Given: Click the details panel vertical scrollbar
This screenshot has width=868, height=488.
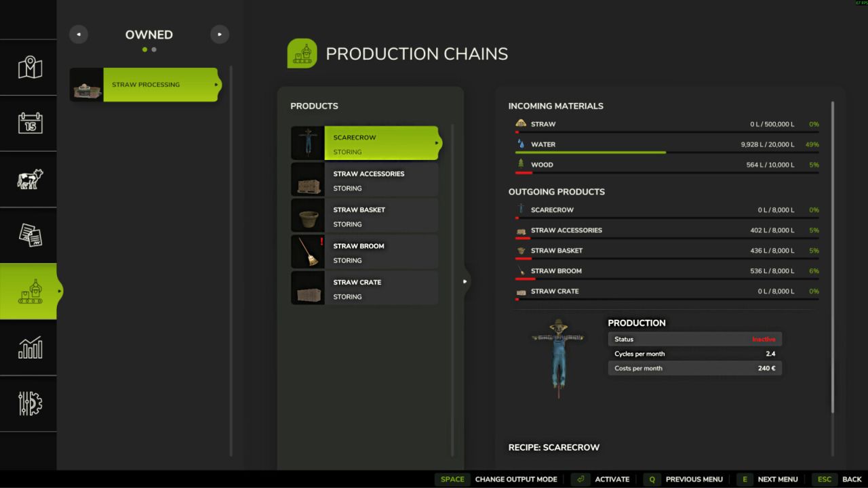Looking at the screenshot, I should tap(833, 258).
